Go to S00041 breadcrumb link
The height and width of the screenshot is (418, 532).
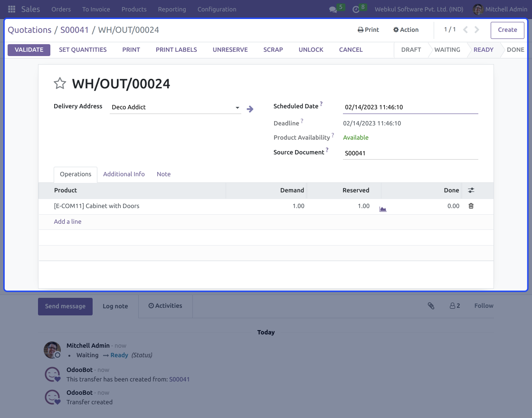point(74,30)
